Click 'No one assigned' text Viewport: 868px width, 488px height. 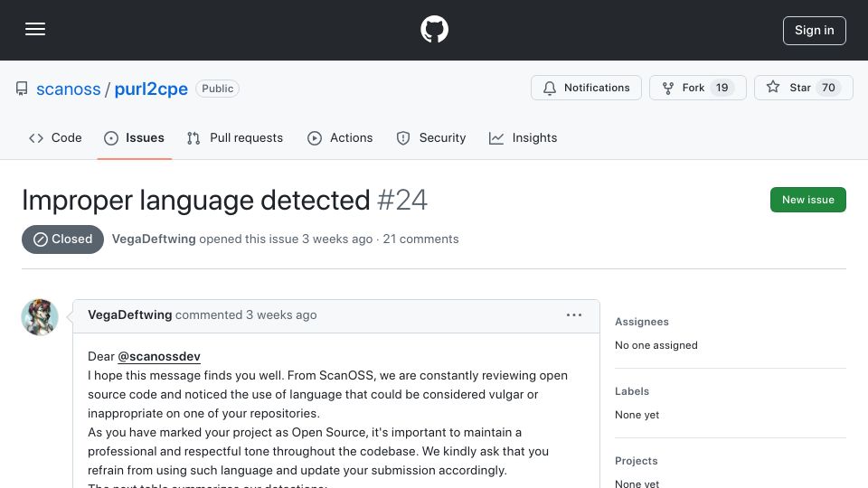656,345
